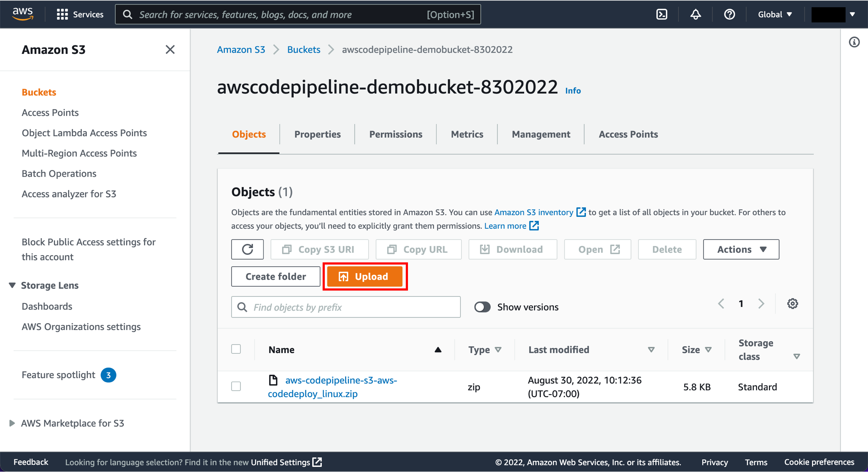Expand AWS Marketplace for S3
The height and width of the screenshot is (472, 868).
12,423
